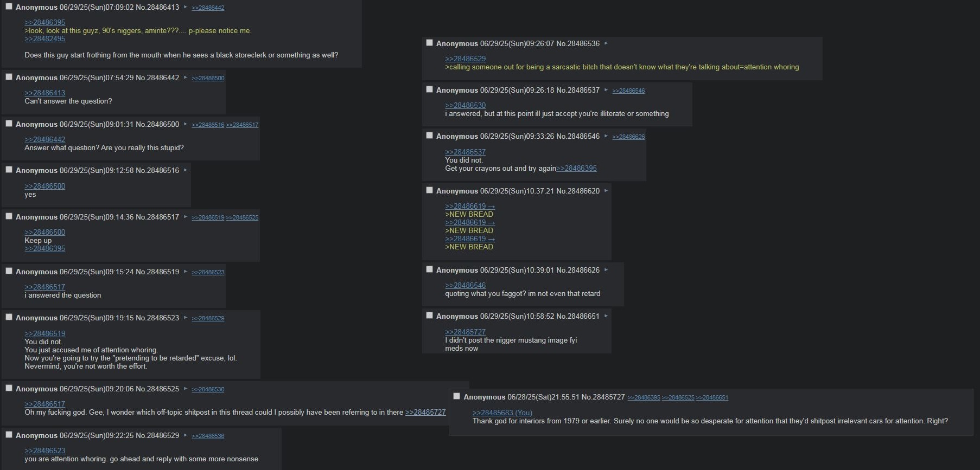
Task: Expand the post menu arrow for No.28486442
Action: pyautogui.click(x=186, y=78)
